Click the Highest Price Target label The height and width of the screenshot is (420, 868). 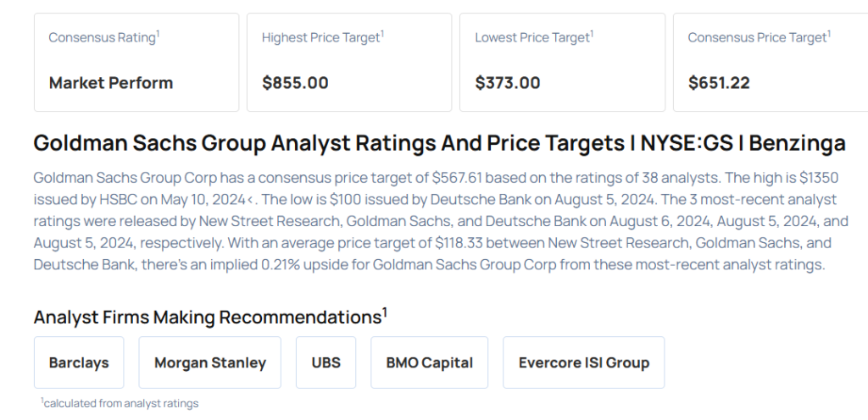pyautogui.click(x=320, y=38)
